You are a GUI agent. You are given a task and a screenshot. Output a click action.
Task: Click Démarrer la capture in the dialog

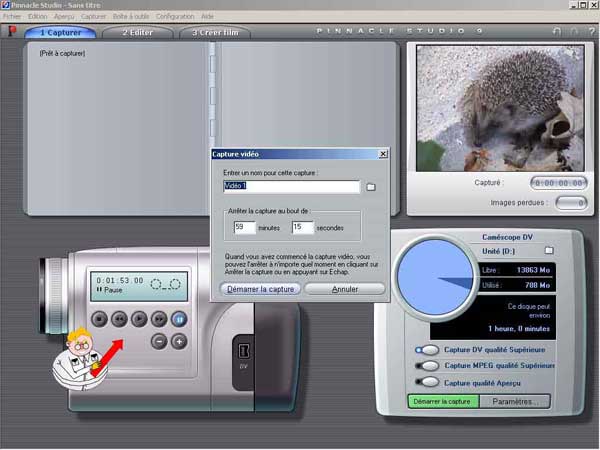(x=261, y=289)
